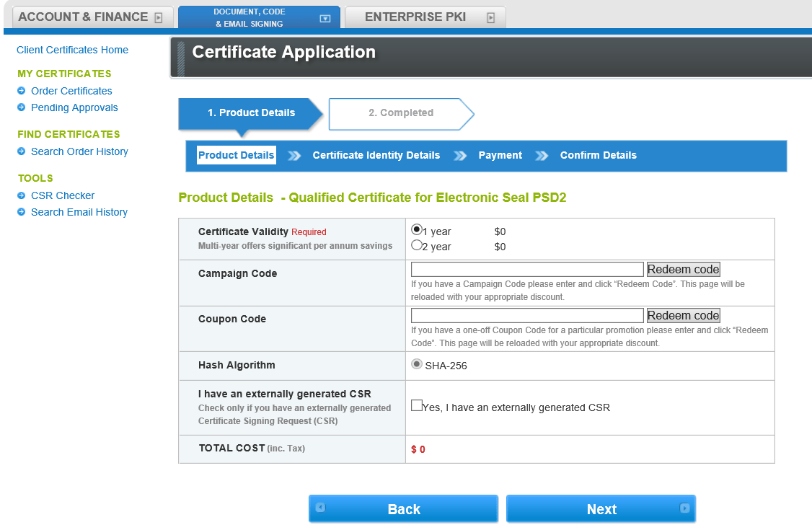This screenshot has width=812, height=525.
Task: Open Client Certificates Home
Action: [x=72, y=50]
